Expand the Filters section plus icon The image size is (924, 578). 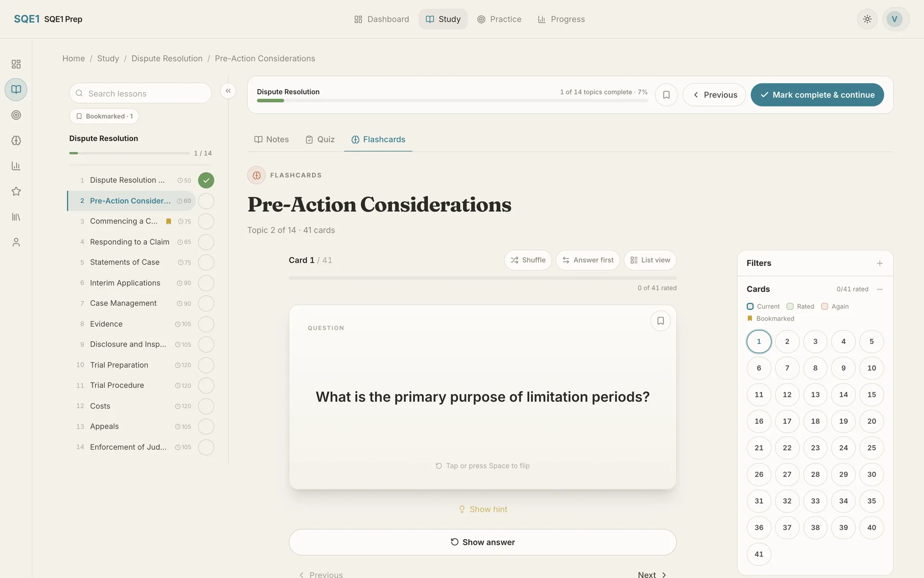(880, 263)
